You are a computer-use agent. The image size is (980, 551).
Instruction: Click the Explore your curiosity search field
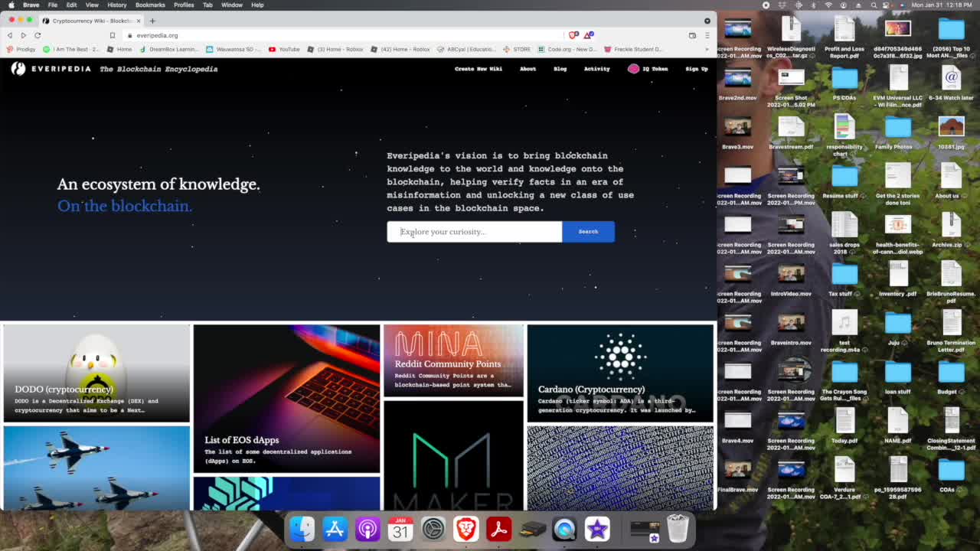pyautogui.click(x=475, y=232)
